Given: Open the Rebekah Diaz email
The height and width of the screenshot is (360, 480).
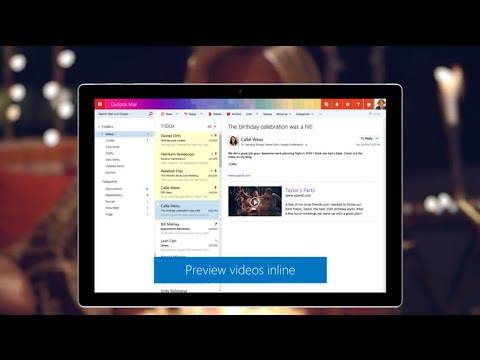Looking at the screenshot, I should pyautogui.click(x=187, y=175).
